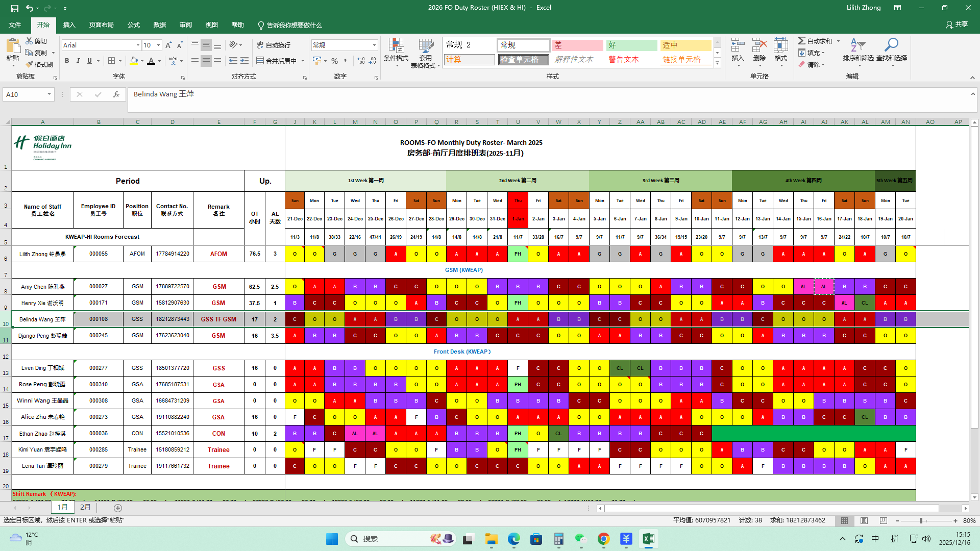
Task: Click the Excel icon in the taskbar
Action: pyautogui.click(x=648, y=539)
